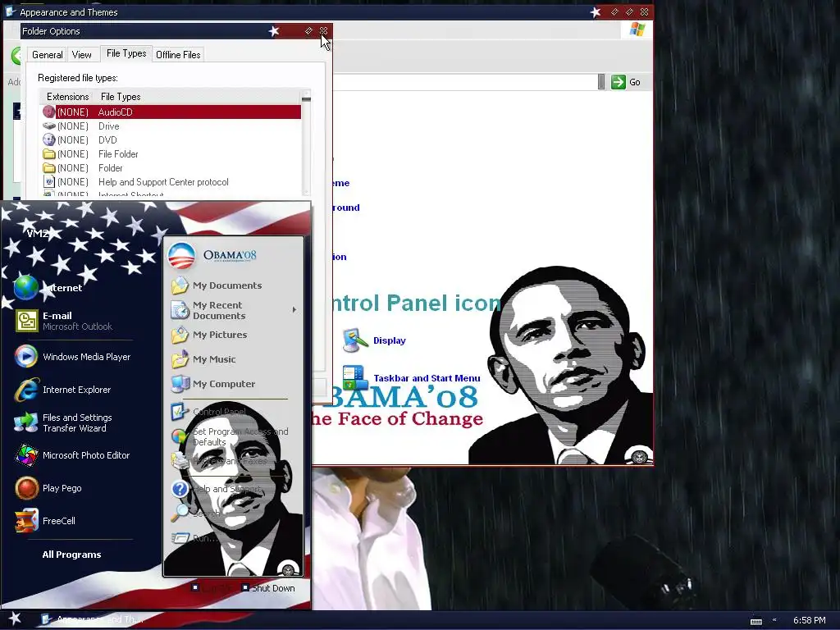Launch Microsoft Photo Editor icon
Image resolution: width=840 pixels, height=630 pixels.
click(26, 455)
